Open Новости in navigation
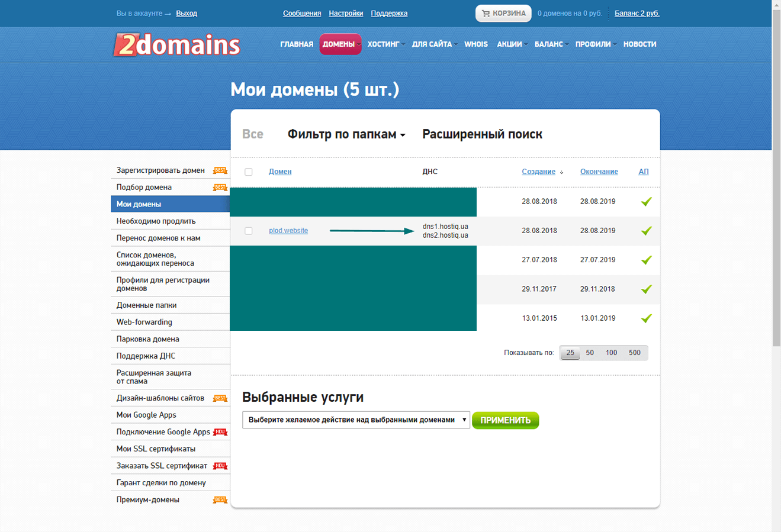This screenshot has width=781, height=532. click(639, 44)
